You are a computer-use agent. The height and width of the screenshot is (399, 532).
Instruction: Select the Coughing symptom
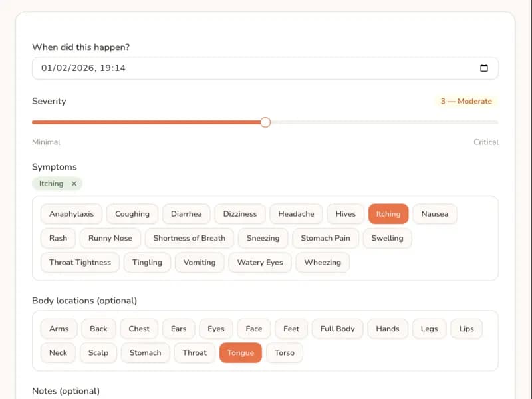point(132,213)
